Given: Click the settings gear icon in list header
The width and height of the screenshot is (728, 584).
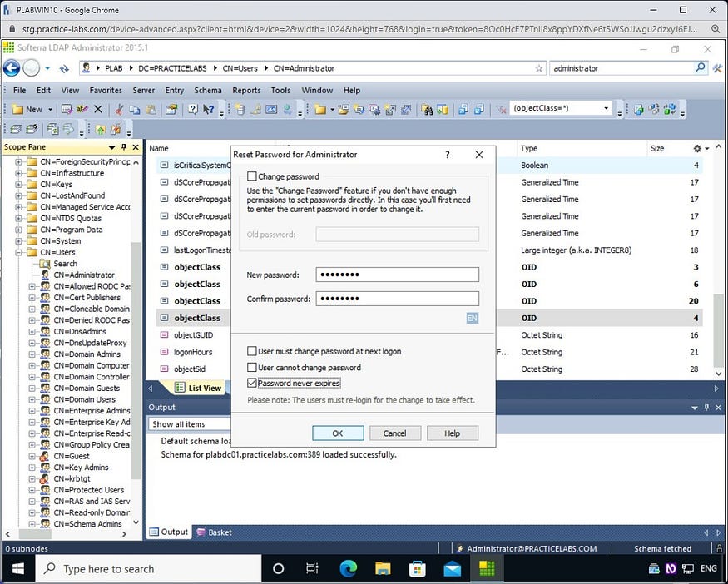Looking at the screenshot, I should tap(697, 149).
